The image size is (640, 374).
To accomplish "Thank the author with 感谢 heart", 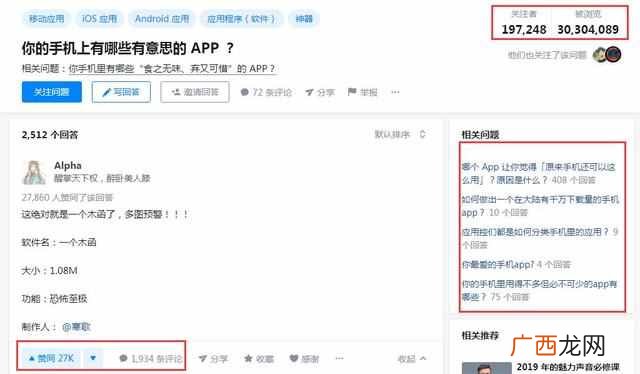I will tap(304, 359).
